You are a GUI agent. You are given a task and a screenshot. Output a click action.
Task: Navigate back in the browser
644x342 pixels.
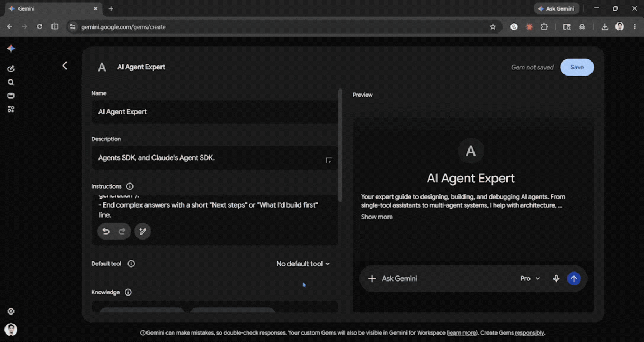coord(10,27)
